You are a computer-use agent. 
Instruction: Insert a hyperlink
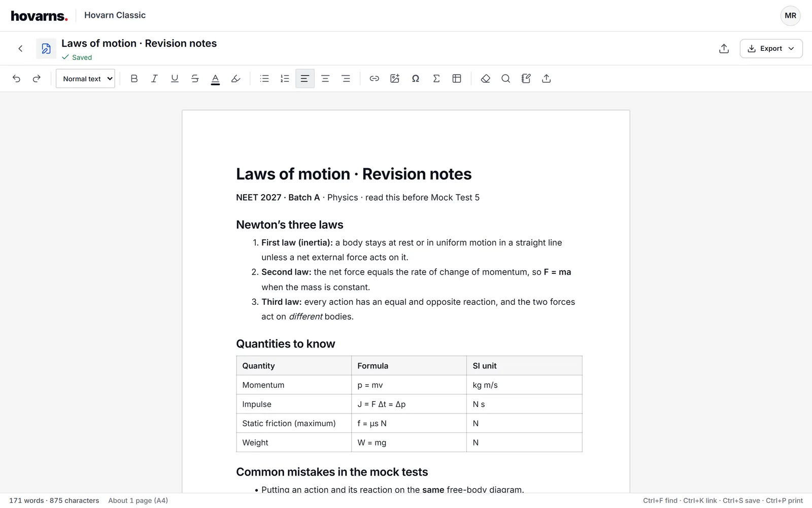pyautogui.click(x=375, y=79)
